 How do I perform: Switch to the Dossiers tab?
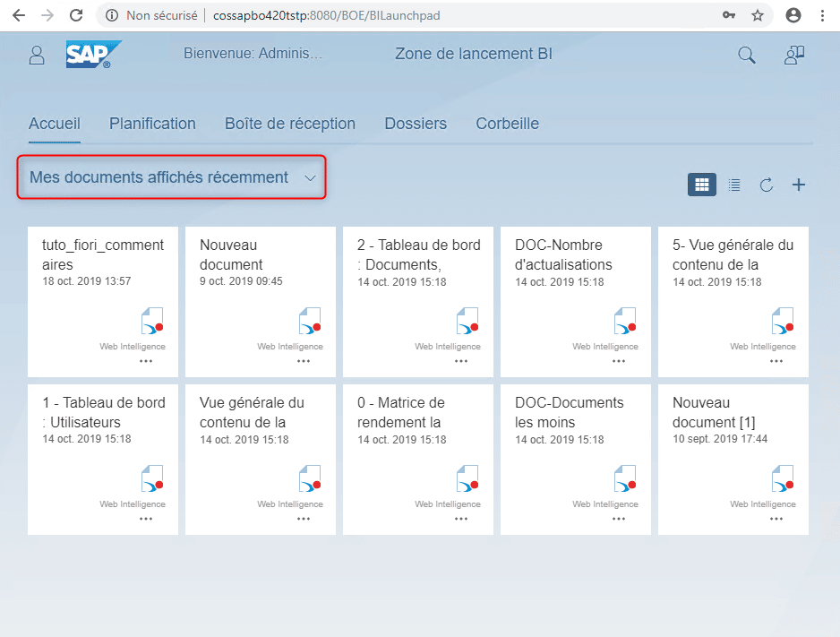tap(416, 124)
